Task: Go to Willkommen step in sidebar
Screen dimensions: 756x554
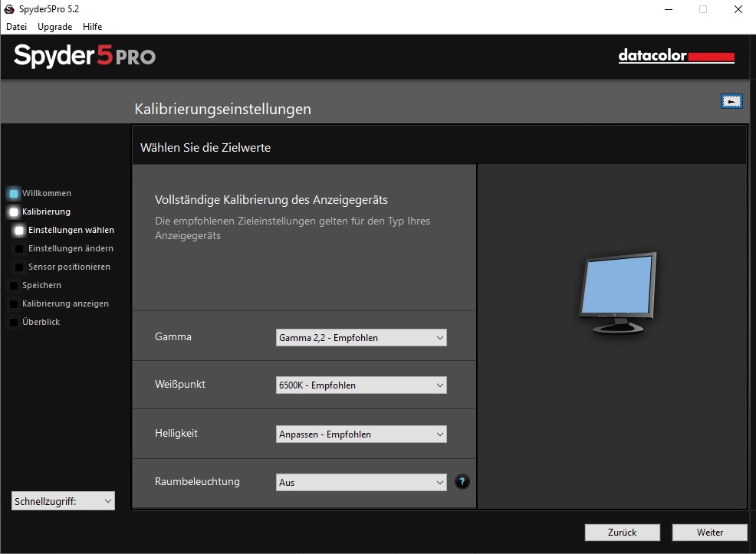Action: [46, 193]
